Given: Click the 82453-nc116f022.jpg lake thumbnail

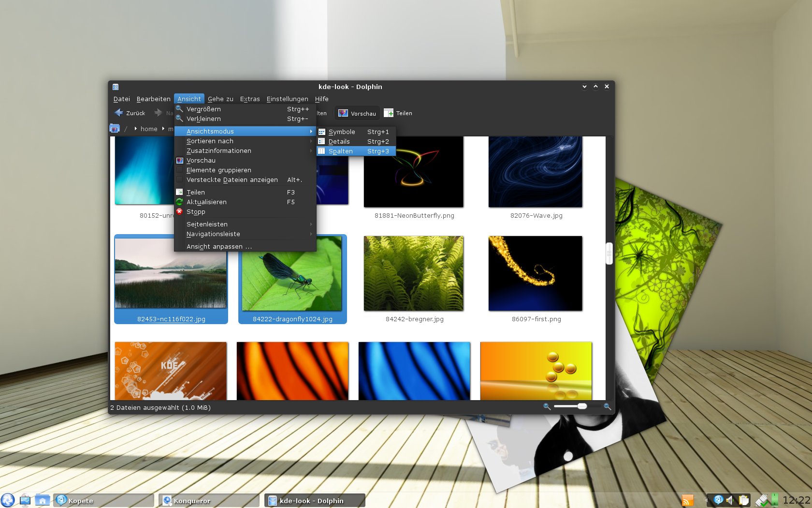Looking at the screenshot, I should coord(171,273).
